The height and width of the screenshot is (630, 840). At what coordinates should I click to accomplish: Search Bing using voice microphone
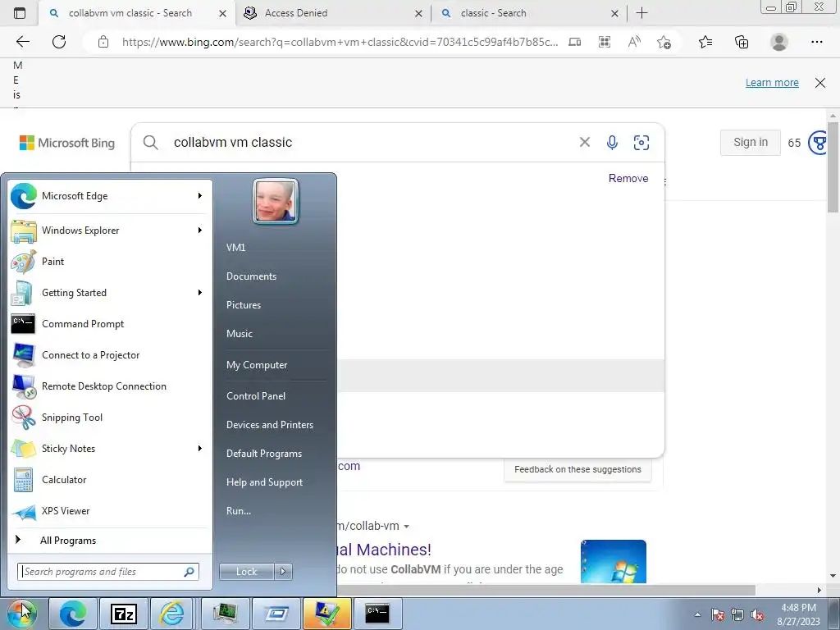612,142
